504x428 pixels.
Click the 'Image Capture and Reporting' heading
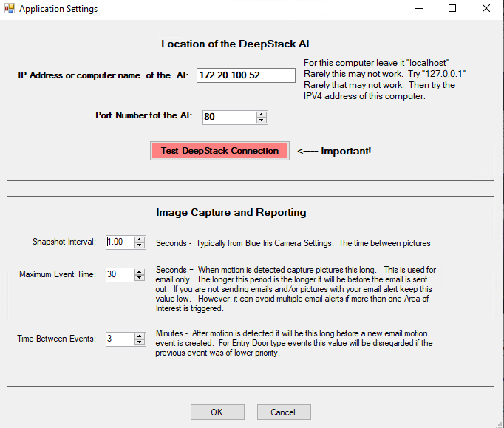231,213
